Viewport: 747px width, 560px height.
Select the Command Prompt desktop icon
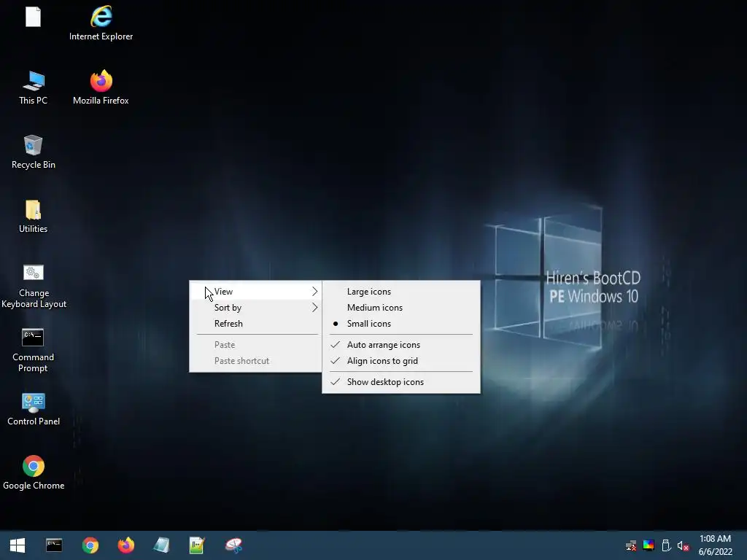coord(34,350)
